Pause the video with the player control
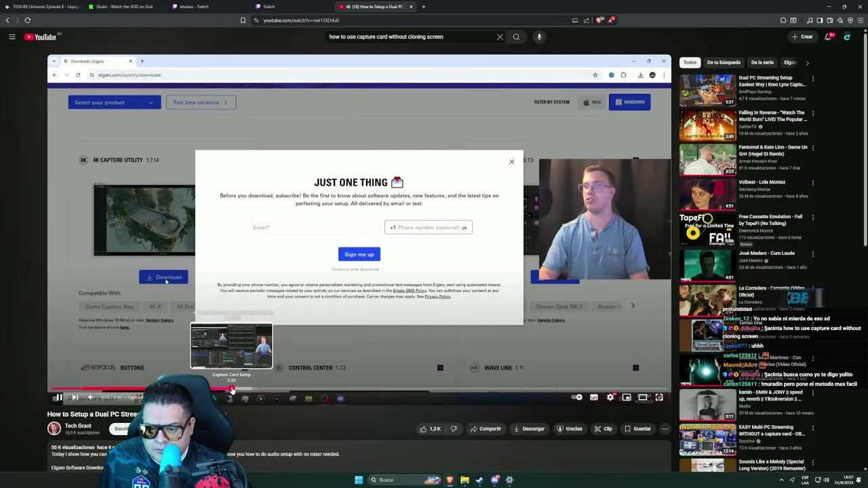The width and height of the screenshot is (868, 488). click(58, 398)
